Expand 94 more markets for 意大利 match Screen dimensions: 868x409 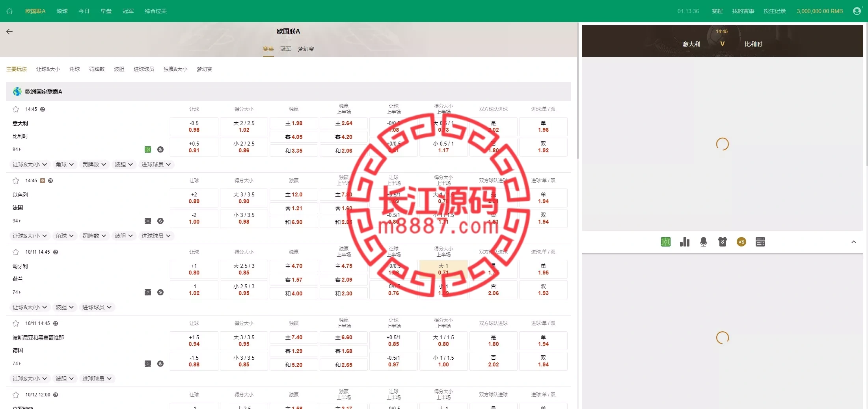17,149
